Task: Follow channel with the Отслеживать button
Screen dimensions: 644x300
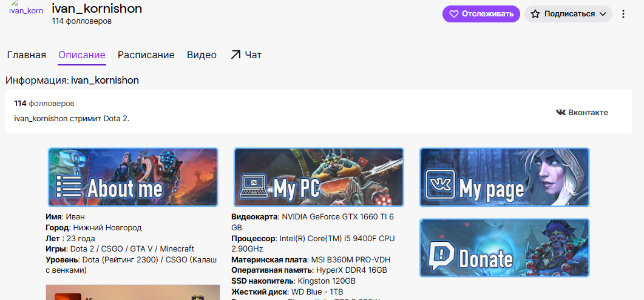Action: point(481,14)
